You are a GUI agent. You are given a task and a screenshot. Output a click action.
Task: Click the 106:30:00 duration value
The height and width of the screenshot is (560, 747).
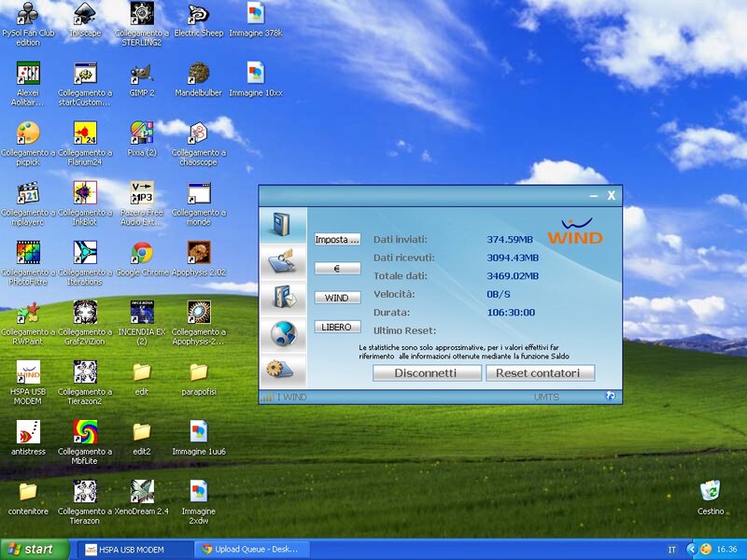(x=511, y=313)
